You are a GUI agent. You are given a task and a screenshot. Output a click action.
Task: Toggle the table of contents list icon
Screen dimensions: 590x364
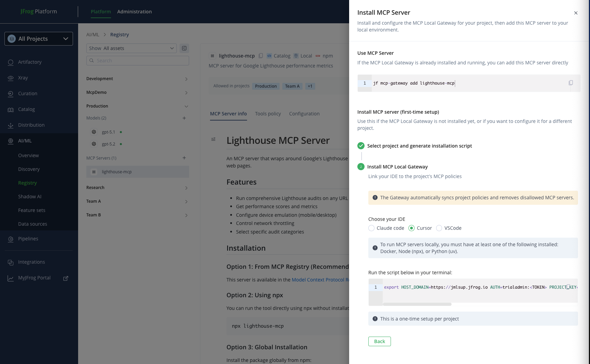coord(213,139)
